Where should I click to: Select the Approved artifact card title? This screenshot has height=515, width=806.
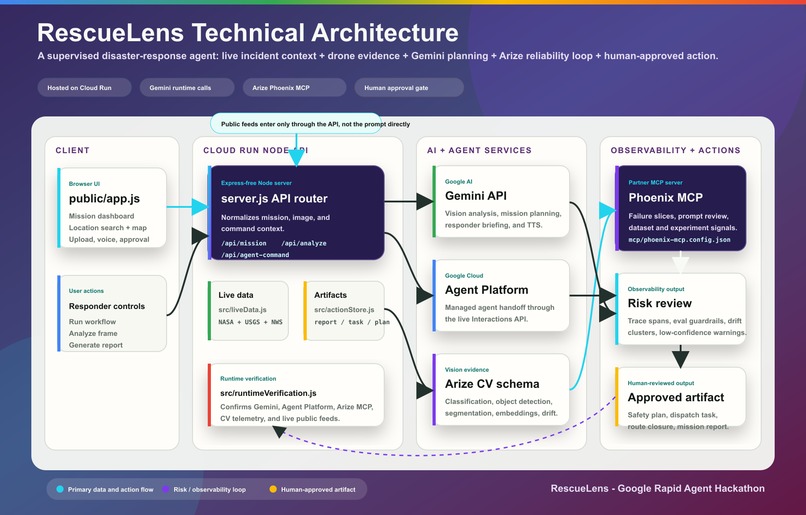click(x=675, y=397)
